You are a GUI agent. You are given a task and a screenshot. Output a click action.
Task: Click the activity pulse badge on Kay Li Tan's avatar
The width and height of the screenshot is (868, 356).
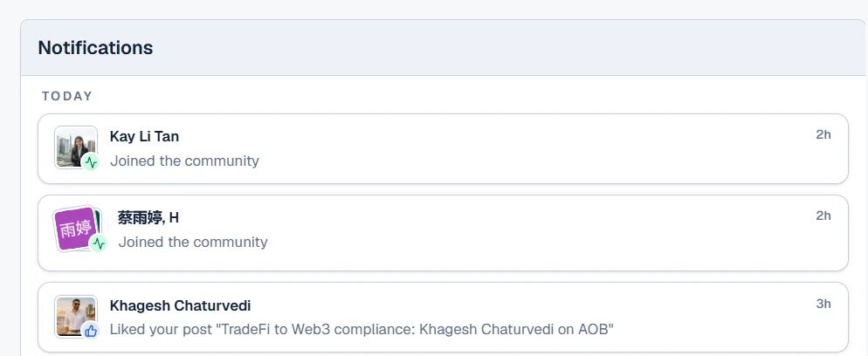click(x=91, y=162)
